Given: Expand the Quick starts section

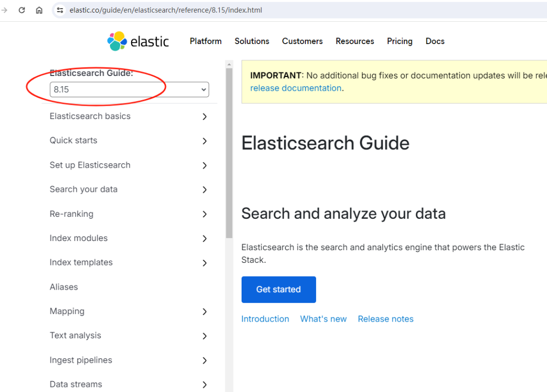Looking at the screenshot, I should [x=205, y=141].
